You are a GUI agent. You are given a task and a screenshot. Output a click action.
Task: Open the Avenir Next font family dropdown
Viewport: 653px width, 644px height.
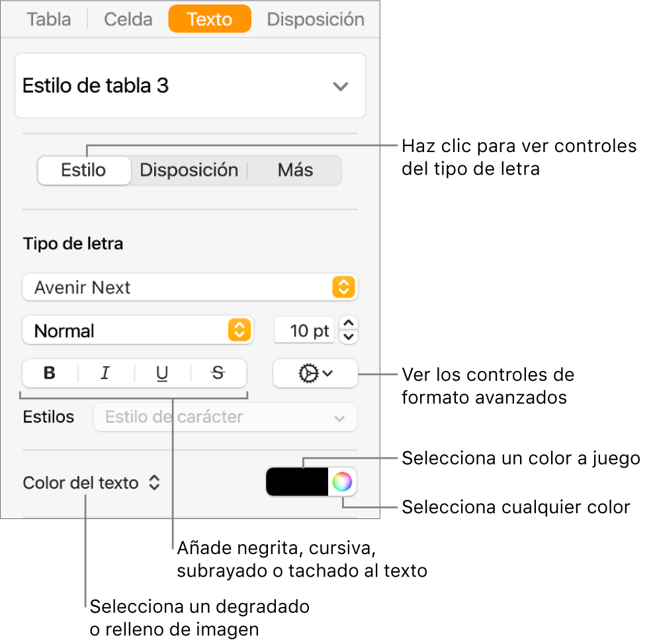point(190,287)
